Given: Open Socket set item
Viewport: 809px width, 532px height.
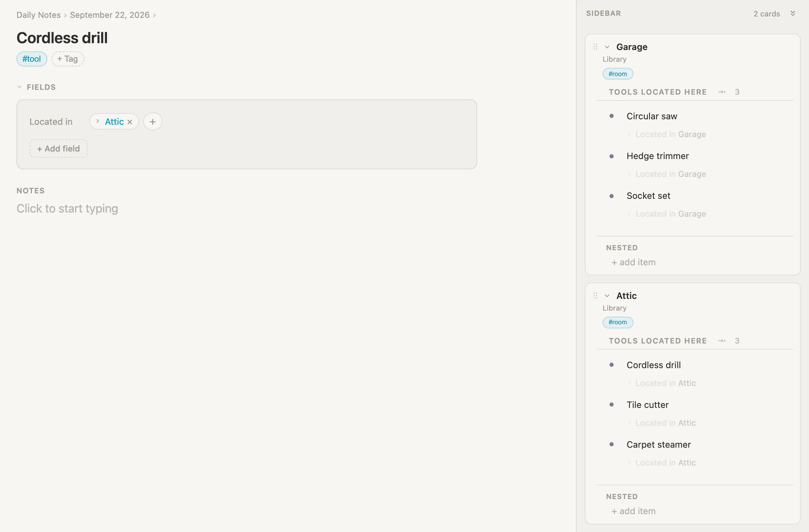Looking at the screenshot, I should 648,196.
